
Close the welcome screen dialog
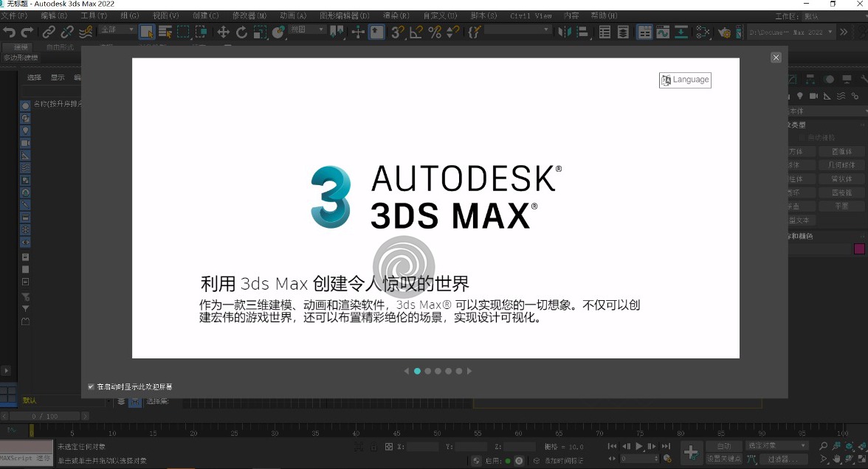click(x=776, y=58)
